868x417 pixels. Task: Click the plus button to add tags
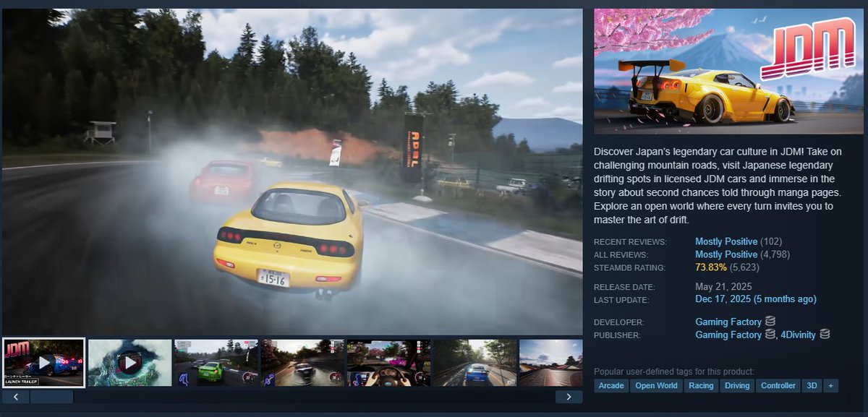pos(830,386)
